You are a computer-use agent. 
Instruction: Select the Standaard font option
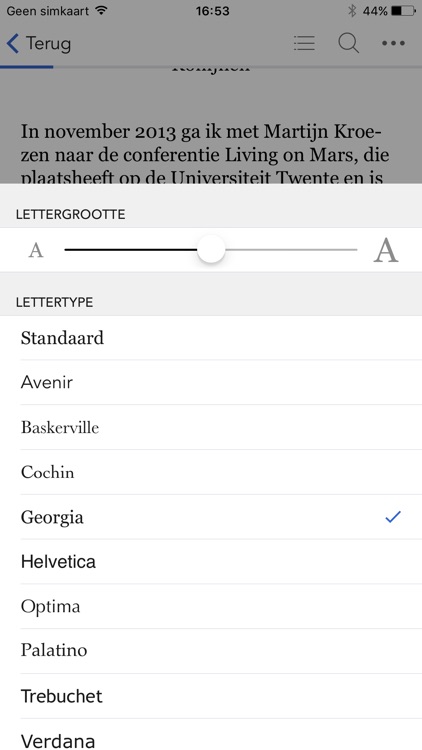click(211, 338)
